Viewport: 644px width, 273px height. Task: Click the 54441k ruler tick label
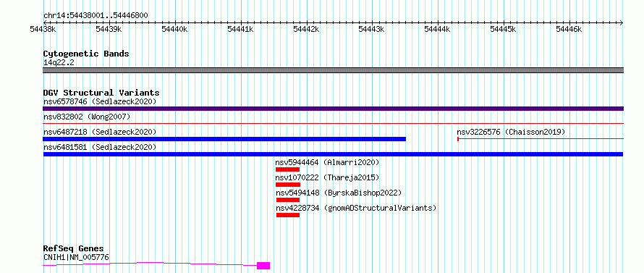point(240,29)
